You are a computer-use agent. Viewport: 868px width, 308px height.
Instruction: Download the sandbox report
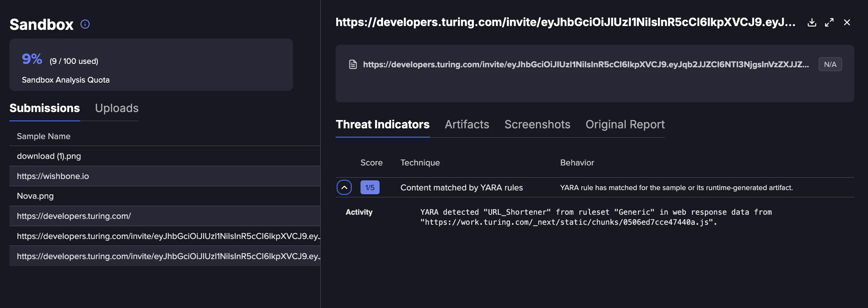(812, 23)
